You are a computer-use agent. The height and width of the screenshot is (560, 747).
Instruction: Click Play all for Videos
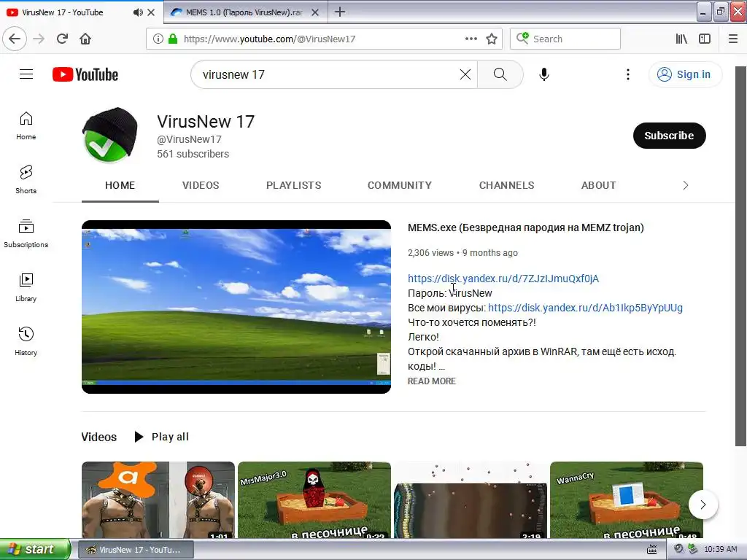162,437
